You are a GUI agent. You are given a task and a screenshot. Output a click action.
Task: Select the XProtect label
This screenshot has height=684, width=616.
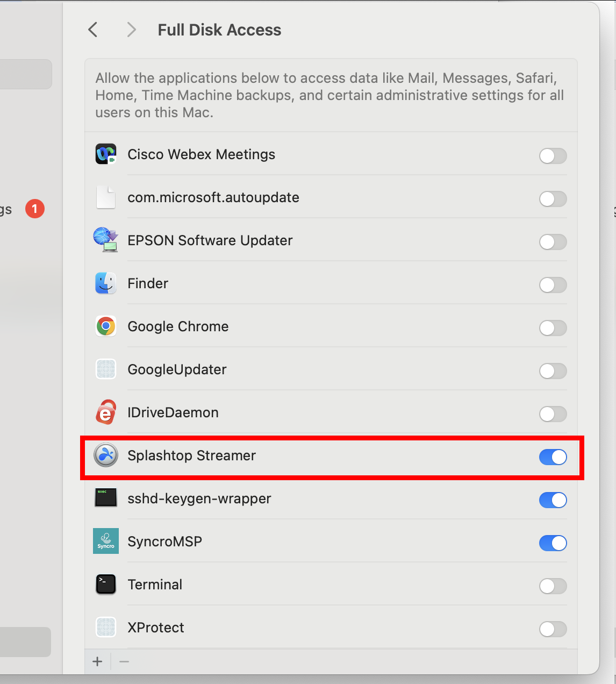156,628
